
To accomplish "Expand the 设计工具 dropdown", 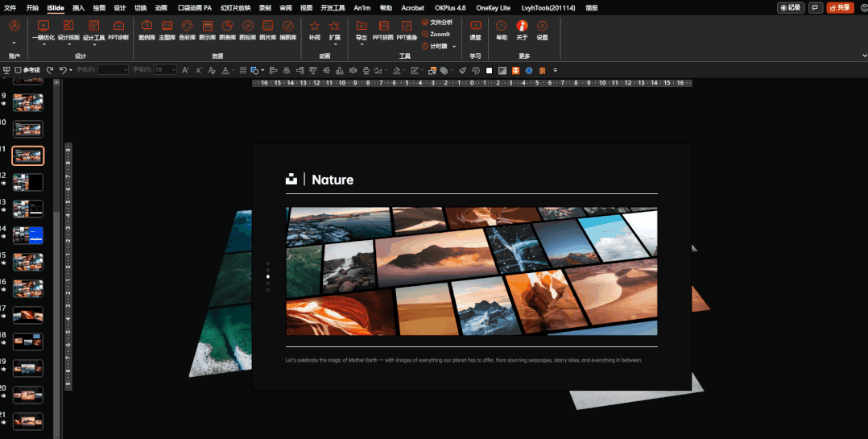I will [x=94, y=44].
